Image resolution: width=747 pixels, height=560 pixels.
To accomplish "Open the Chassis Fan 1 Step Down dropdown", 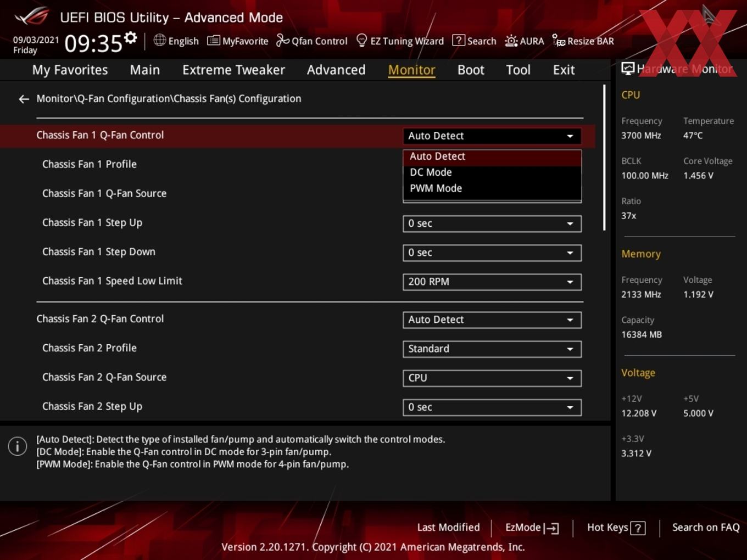I will coord(492,253).
